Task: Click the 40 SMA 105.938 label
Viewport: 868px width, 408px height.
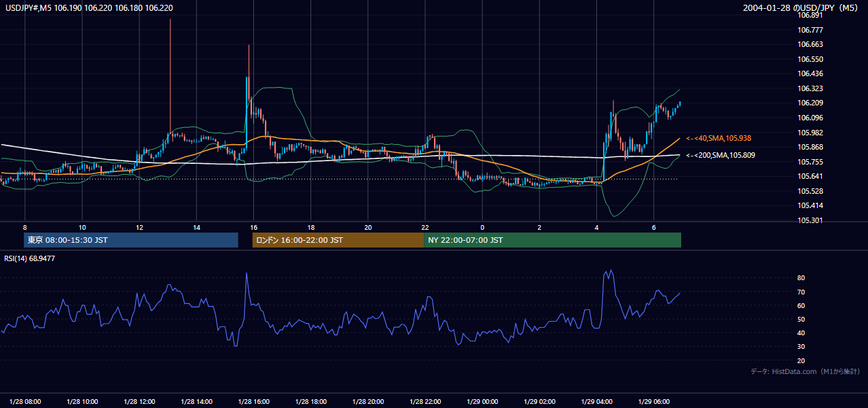Action: click(x=719, y=138)
